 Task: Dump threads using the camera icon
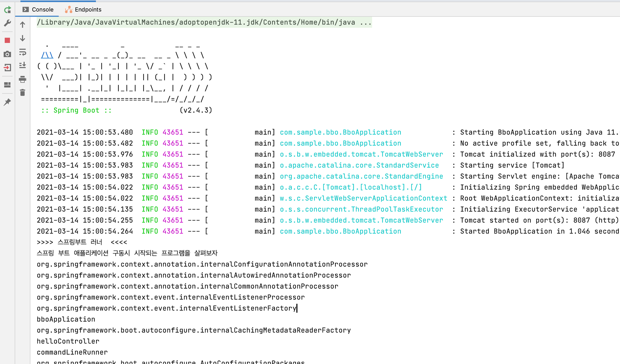(x=7, y=54)
